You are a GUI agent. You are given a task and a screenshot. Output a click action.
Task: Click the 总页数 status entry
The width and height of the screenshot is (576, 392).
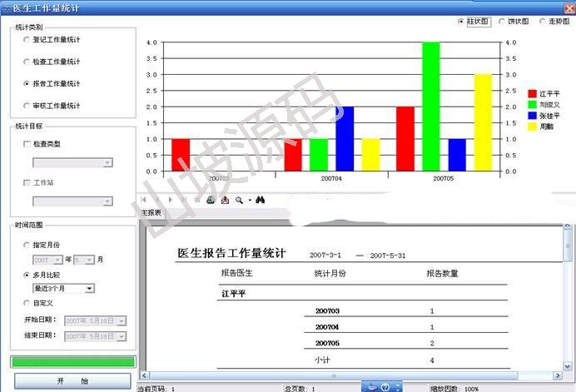[300, 389]
